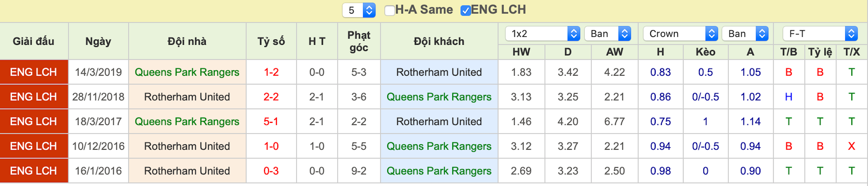Screen dimensions: 868x186
Task: Open the ENG LCH league badge for 14/3/2019
Action: tap(34, 72)
